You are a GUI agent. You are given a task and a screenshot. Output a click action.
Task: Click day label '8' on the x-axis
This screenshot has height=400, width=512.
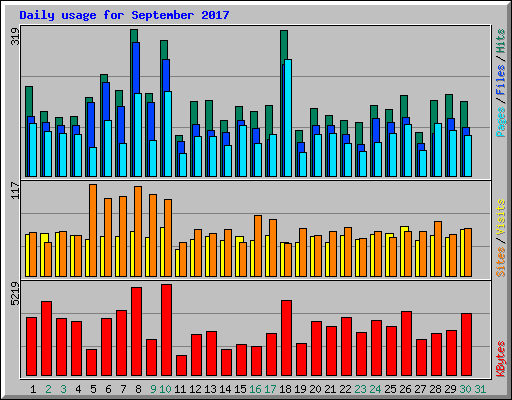138,389
